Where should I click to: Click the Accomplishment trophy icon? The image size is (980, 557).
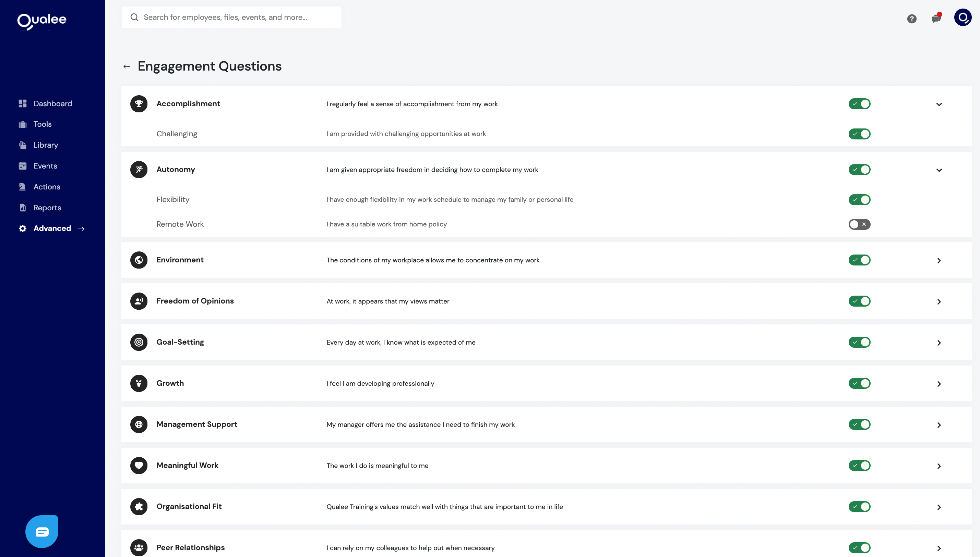click(x=139, y=104)
